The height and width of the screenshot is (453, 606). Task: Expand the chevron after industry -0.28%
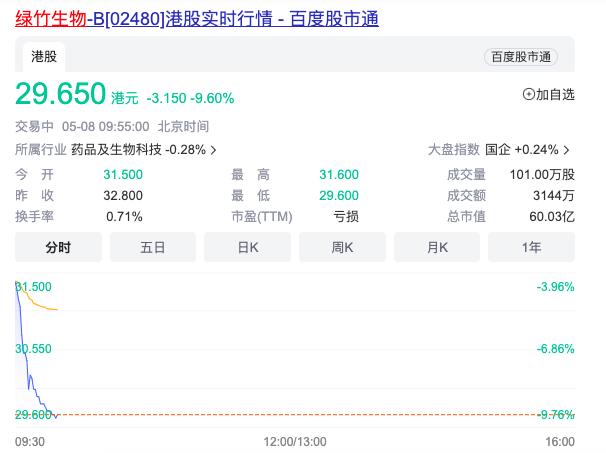pyautogui.click(x=213, y=150)
